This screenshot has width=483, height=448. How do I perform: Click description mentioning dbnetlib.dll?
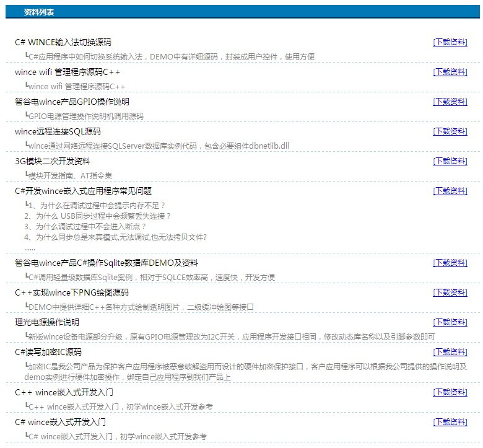[157, 146]
